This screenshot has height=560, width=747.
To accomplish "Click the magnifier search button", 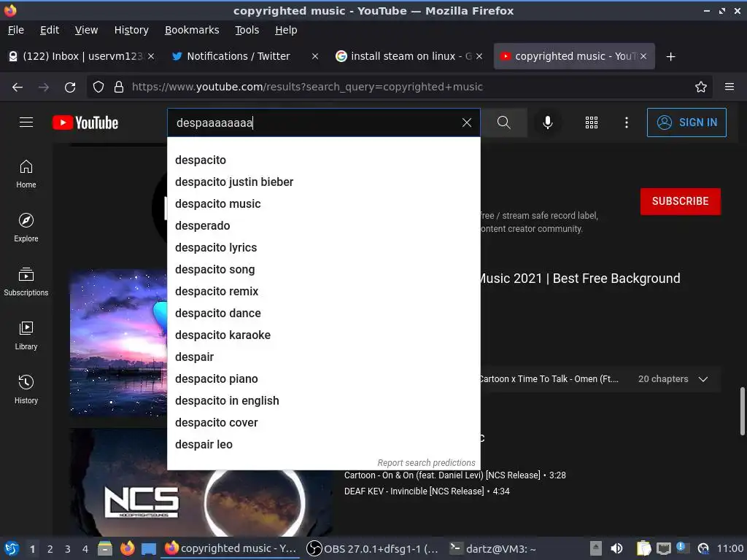I will (x=504, y=122).
